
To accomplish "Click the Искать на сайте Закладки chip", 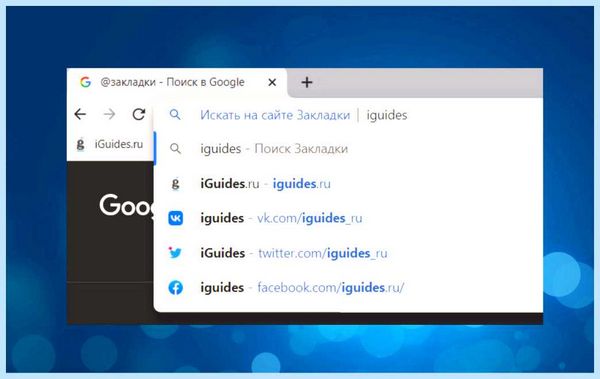I will (275, 115).
